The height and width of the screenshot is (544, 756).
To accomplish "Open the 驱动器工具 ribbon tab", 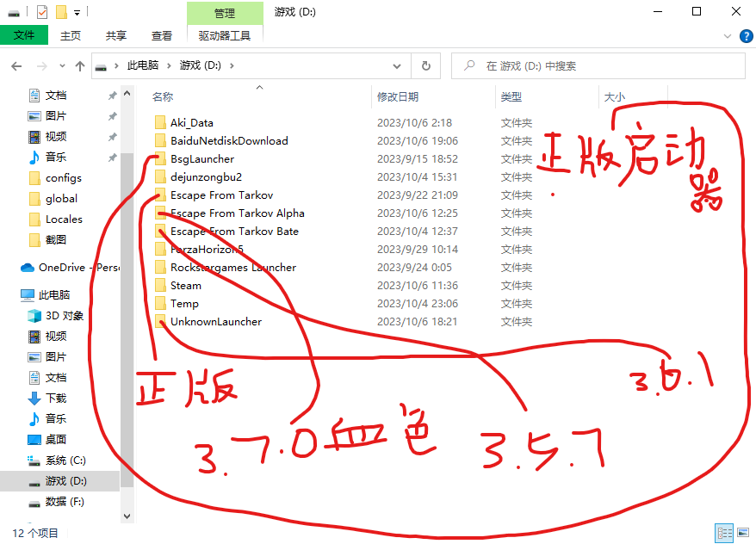I will pos(225,35).
